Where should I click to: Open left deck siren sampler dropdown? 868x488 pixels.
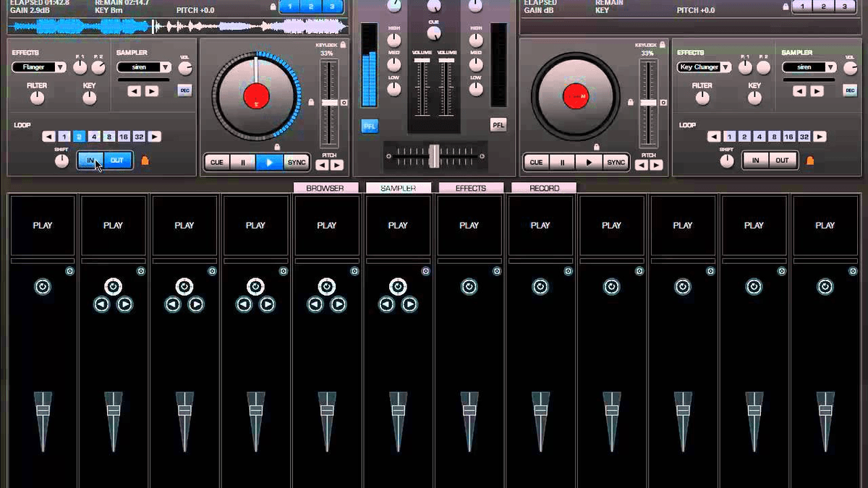coord(144,67)
